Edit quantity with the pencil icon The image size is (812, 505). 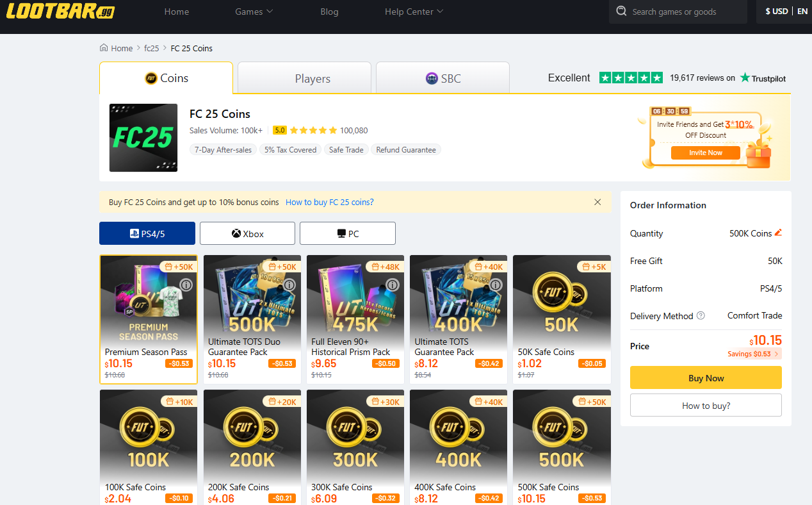point(778,233)
